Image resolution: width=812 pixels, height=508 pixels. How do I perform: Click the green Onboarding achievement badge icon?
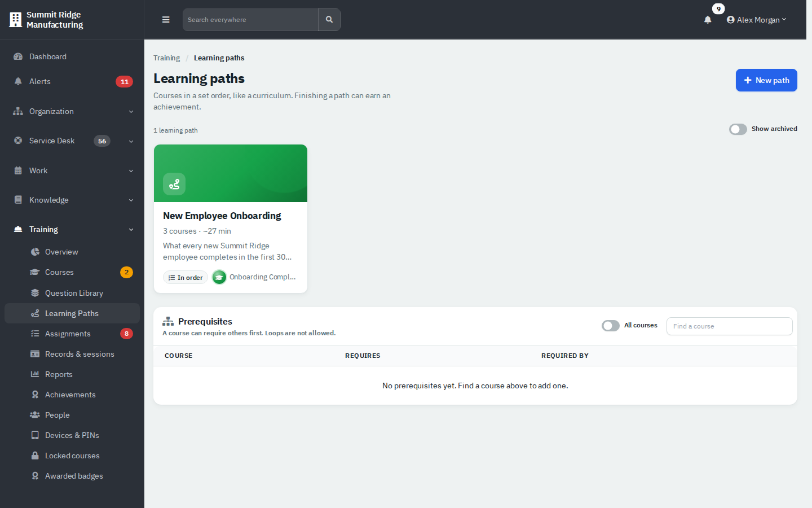click(219, 277)
